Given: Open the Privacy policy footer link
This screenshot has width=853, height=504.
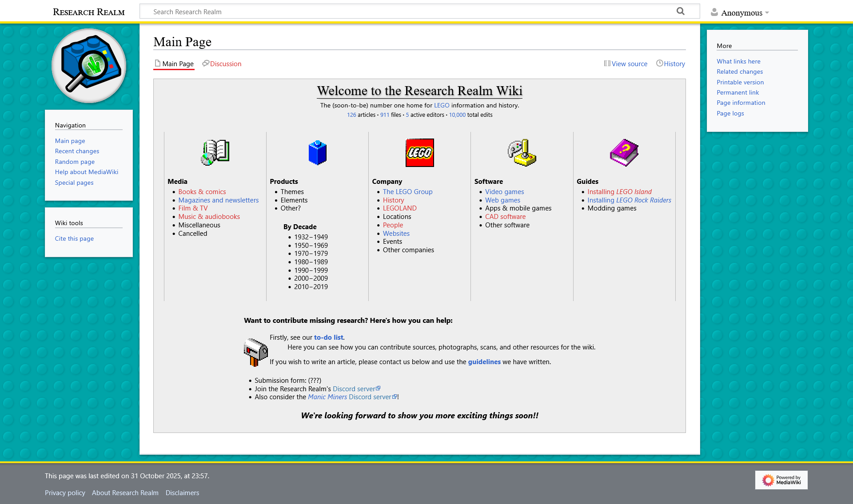Looking at the screenshot, I should [65, 493].
